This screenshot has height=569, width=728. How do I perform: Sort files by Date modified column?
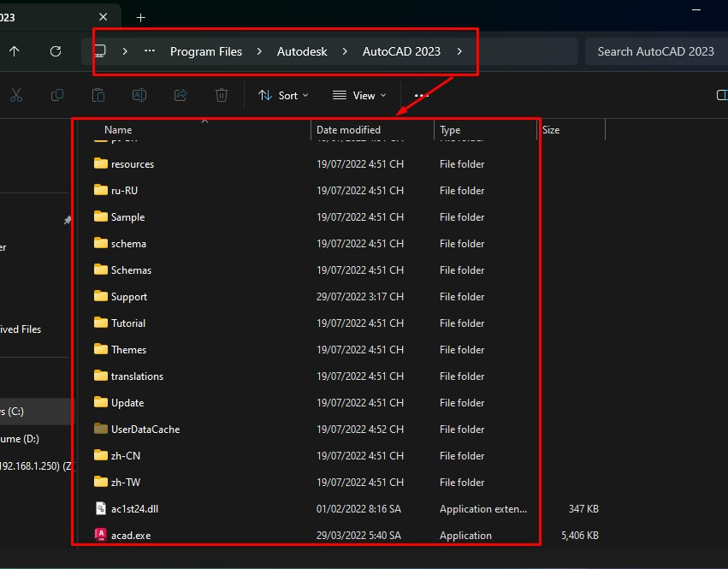click(348, 130)
